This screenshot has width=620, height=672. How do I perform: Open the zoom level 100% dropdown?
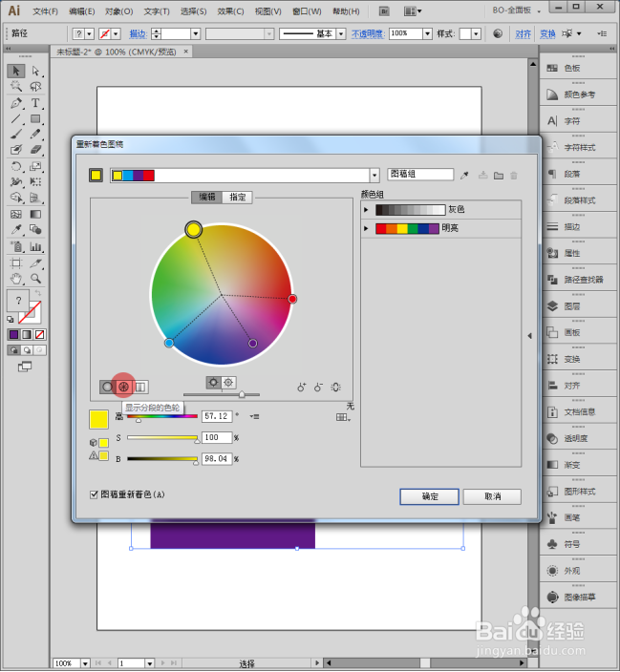(85, 663)
